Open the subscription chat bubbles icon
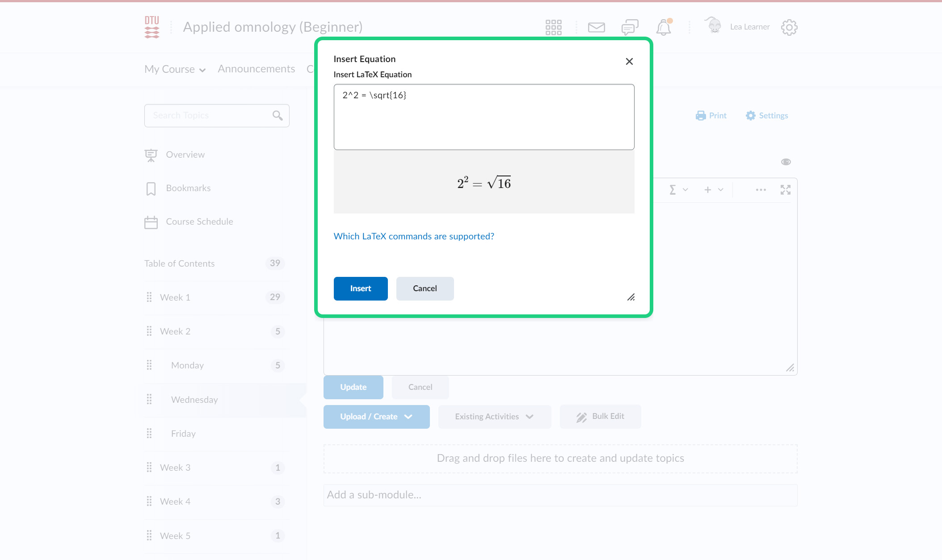 (630, 27)
